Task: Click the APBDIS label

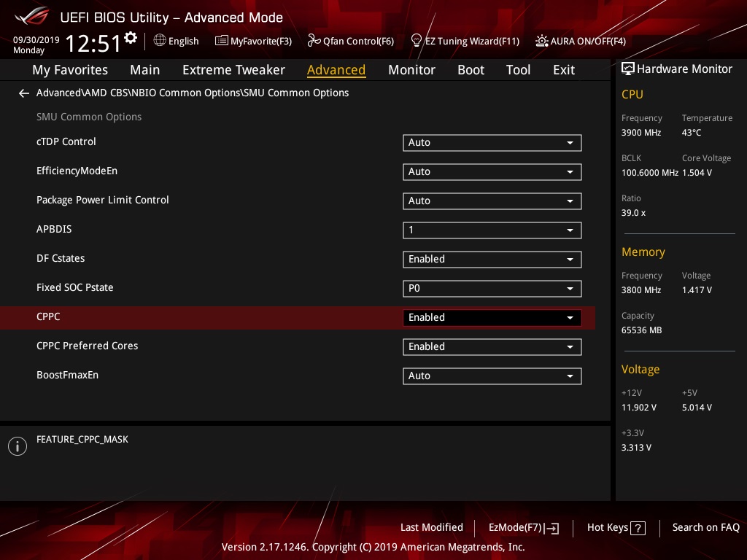Action: [x=54, y=230]
